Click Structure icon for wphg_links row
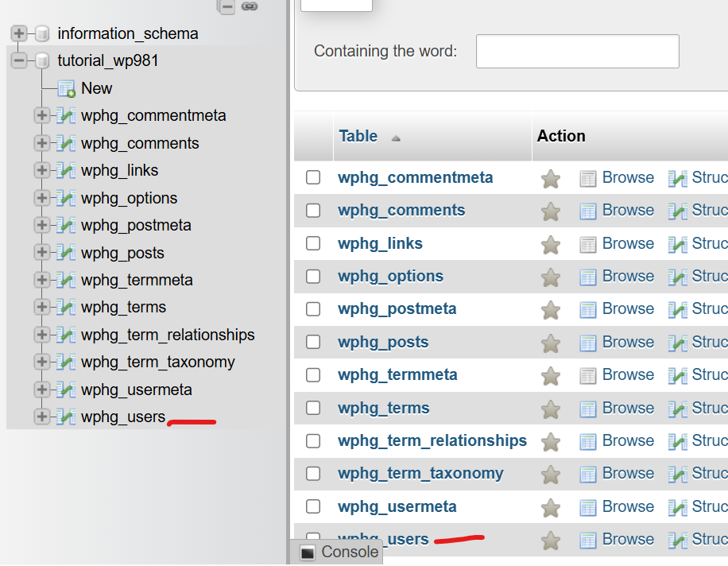The height and width of the screenshot is (566, 728). pyautogui.click(x=678, y=244)
